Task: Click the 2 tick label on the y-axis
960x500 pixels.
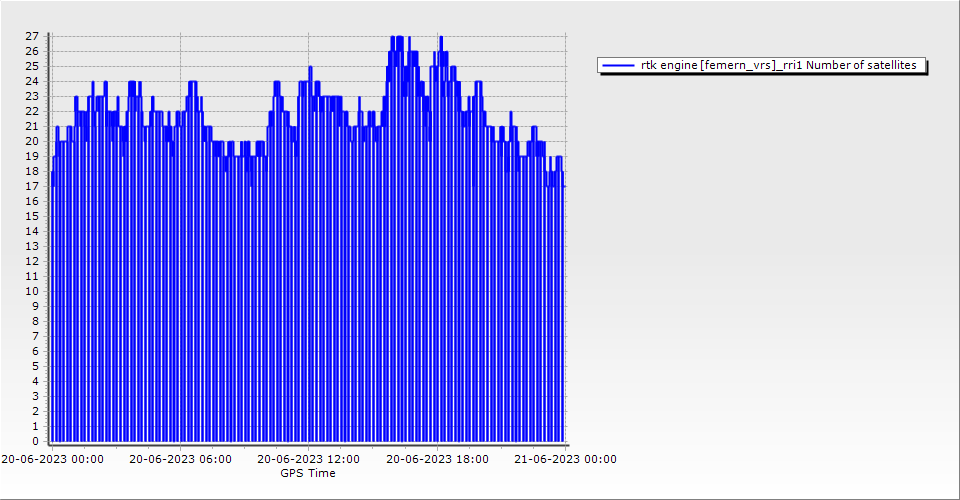Action: pos(35,411)
